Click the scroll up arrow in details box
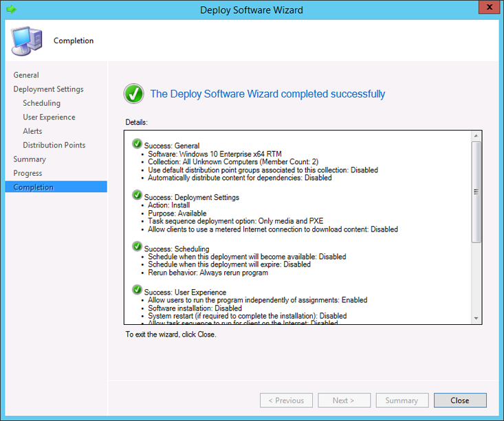Image resolution: width=504 pixels, height=421 pixels. (x=476, y=136)
